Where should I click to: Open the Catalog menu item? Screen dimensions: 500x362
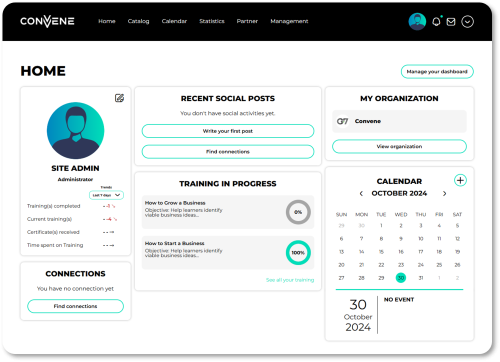pos(138,21)
